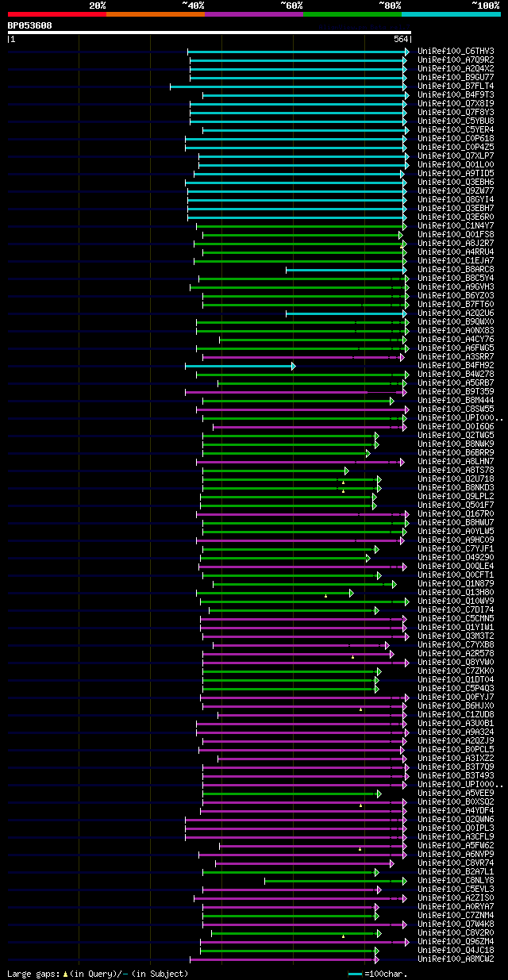This screenshot has width=508, height=980.
Task: Click the cyan bar for UniRef100_A2Q4X2
Action: (x=298, y=69)
